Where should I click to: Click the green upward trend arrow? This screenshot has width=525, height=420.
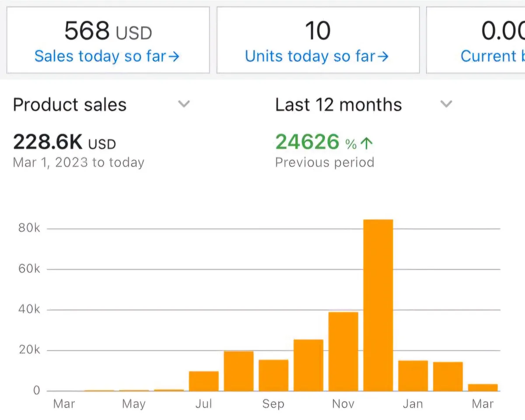(x=367, y=143)
